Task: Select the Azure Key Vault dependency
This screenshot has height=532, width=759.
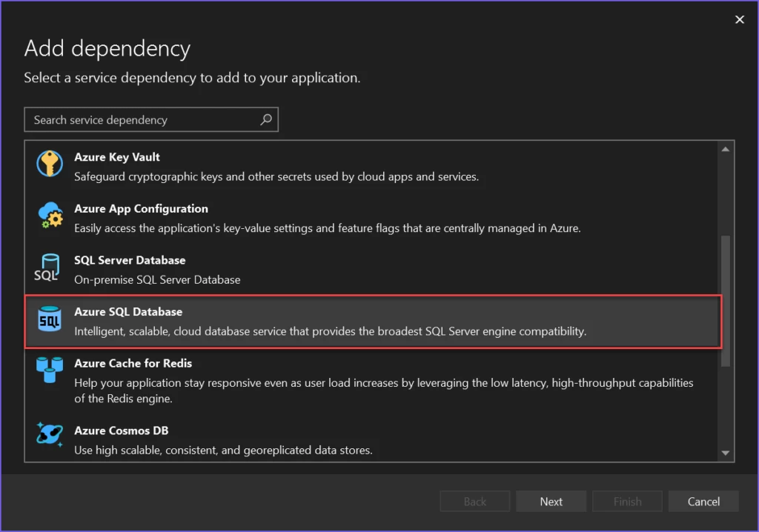Action: 296,164
